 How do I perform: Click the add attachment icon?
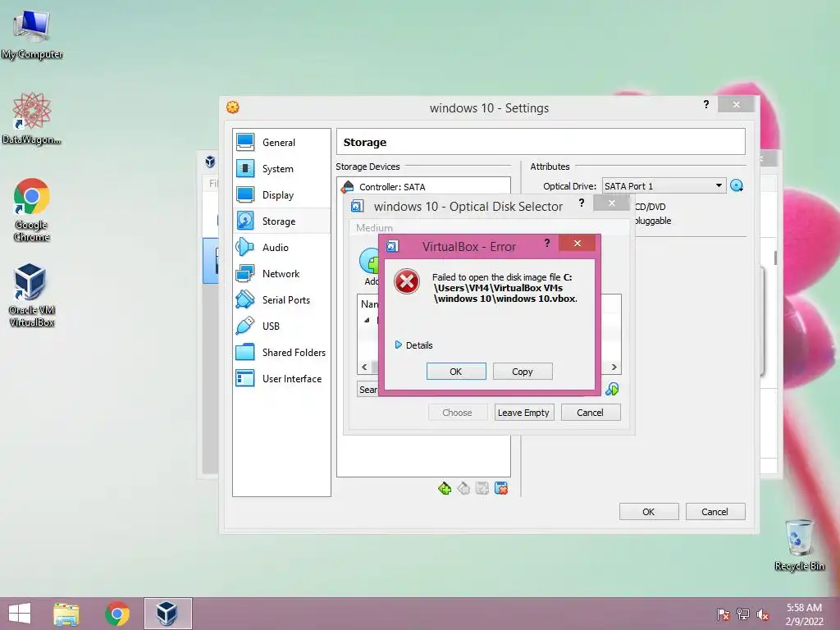tap(482, 489)
